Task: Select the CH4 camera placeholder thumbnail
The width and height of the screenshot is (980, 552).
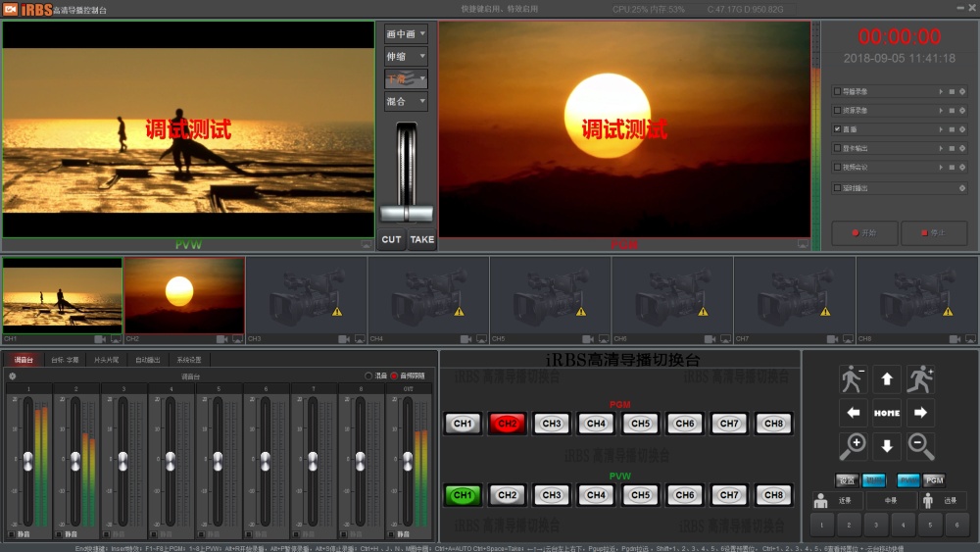Action: pos(428,295)
